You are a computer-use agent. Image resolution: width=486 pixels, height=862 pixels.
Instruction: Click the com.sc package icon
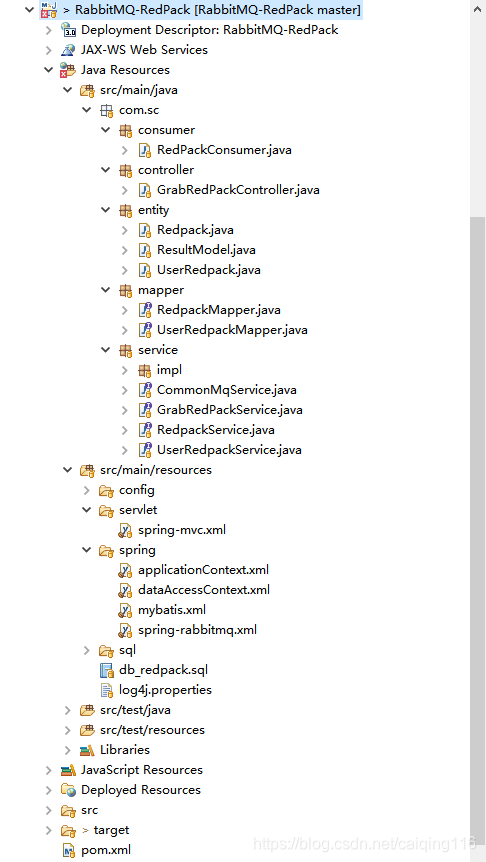tap(106, 110)
